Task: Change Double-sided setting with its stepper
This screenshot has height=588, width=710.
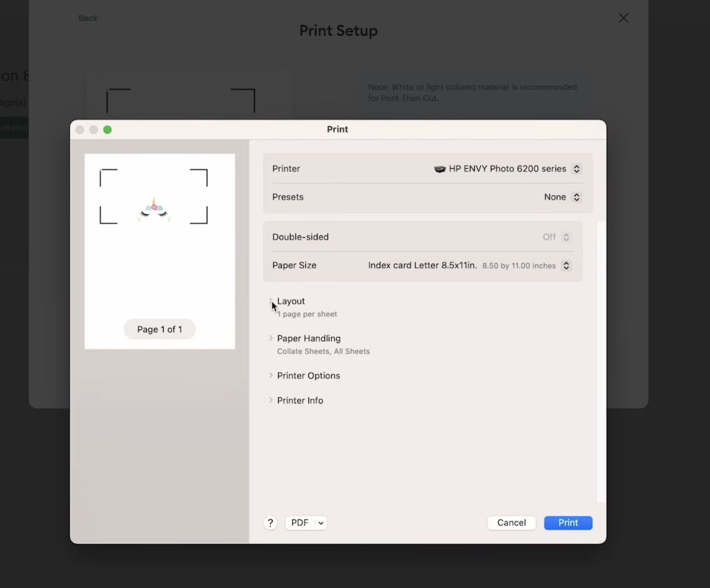Action: (566, 237)
